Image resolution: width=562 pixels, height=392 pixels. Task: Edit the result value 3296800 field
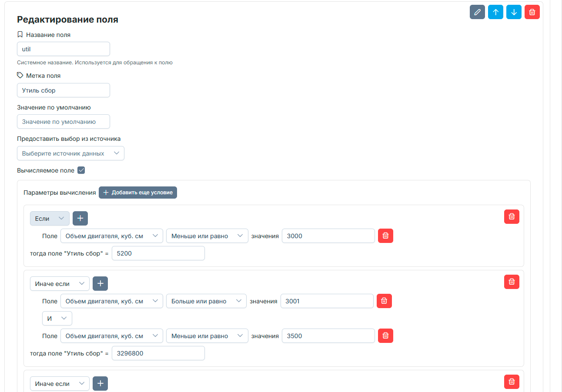pos(158,353)
